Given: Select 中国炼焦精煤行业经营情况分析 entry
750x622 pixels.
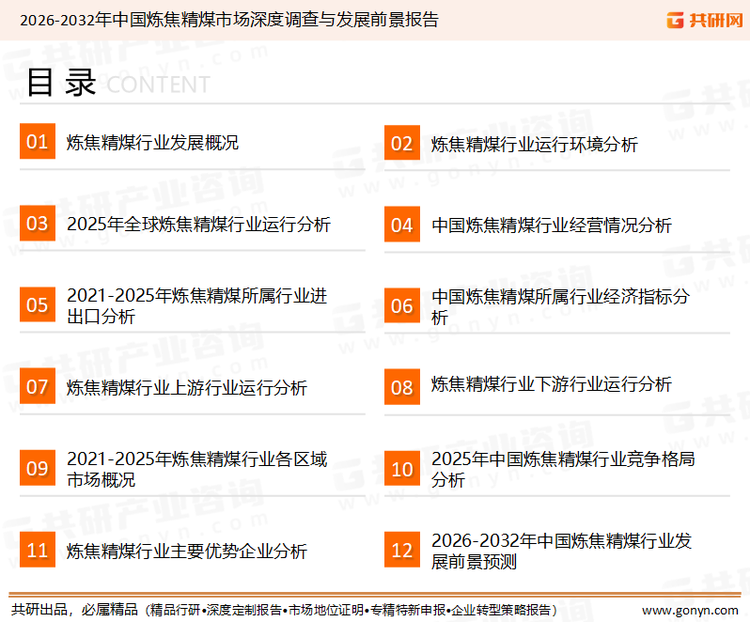Looking at the screenshot, I should (x=551, y=224).
